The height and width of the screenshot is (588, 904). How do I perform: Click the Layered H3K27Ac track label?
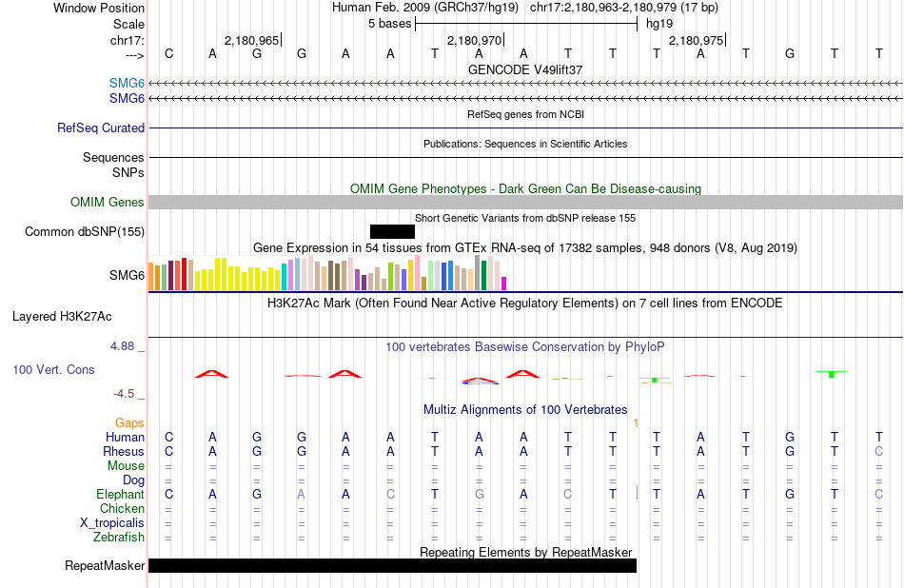pyautogui.click(x=62, y=317)
